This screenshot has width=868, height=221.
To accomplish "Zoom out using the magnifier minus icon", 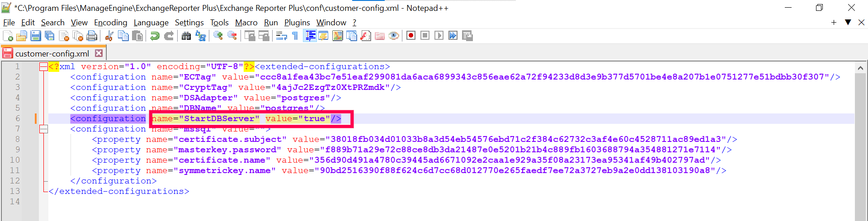I will [232, 36].
